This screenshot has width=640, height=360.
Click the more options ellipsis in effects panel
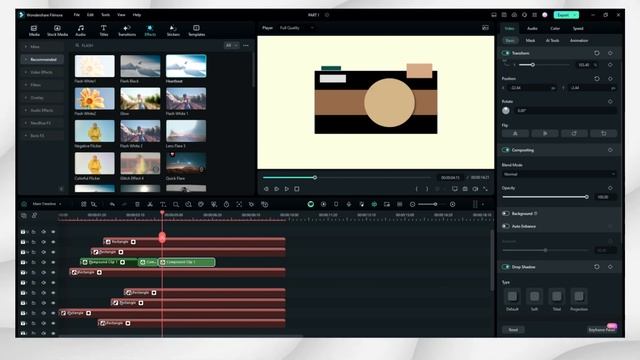pyautogui.click(x=246, y=45)
